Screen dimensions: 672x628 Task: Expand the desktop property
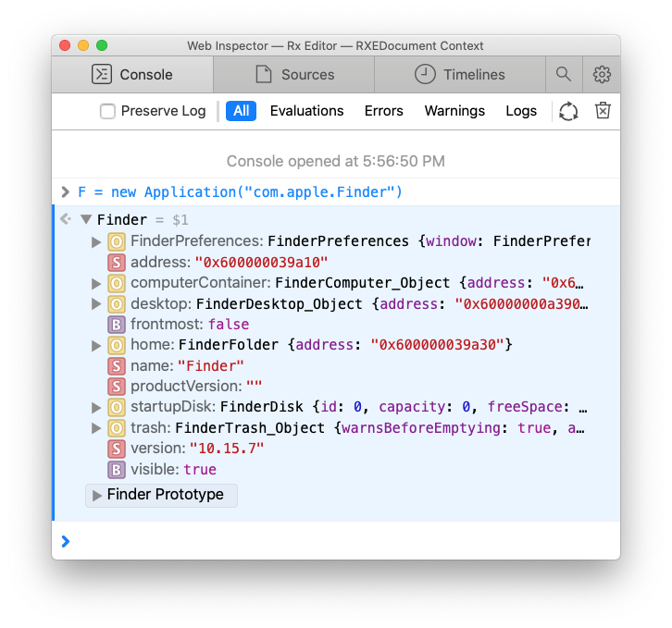(x=96, y=304)
